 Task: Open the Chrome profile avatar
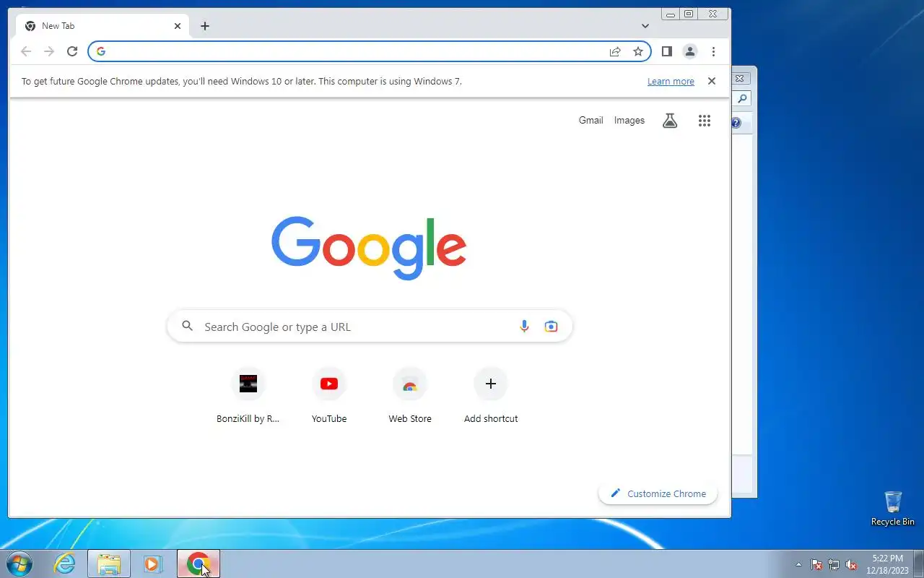click(690, 51)
